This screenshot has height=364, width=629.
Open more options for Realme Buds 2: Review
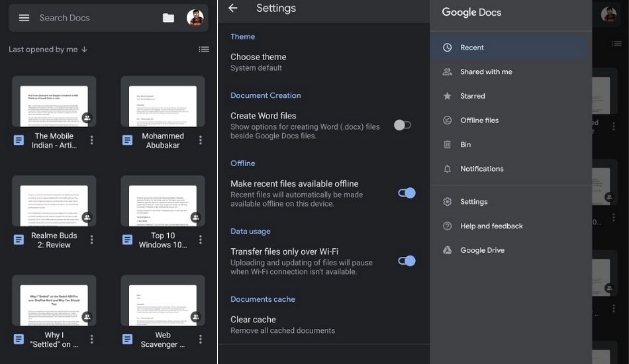[x=92, y=240]
